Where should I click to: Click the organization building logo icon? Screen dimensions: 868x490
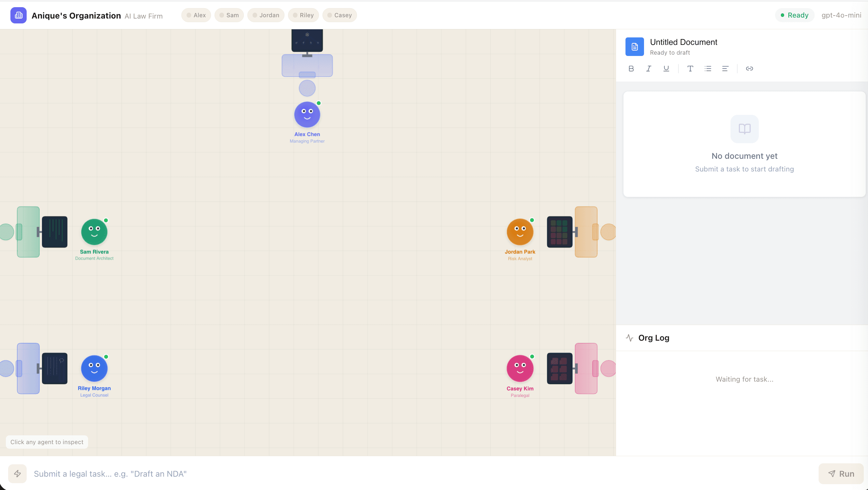(19, 15)
